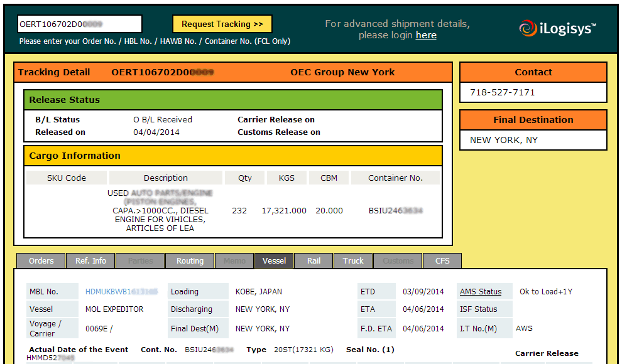Click the released date 04/04/2014
627x364 pixels.
tap(156, 132)
